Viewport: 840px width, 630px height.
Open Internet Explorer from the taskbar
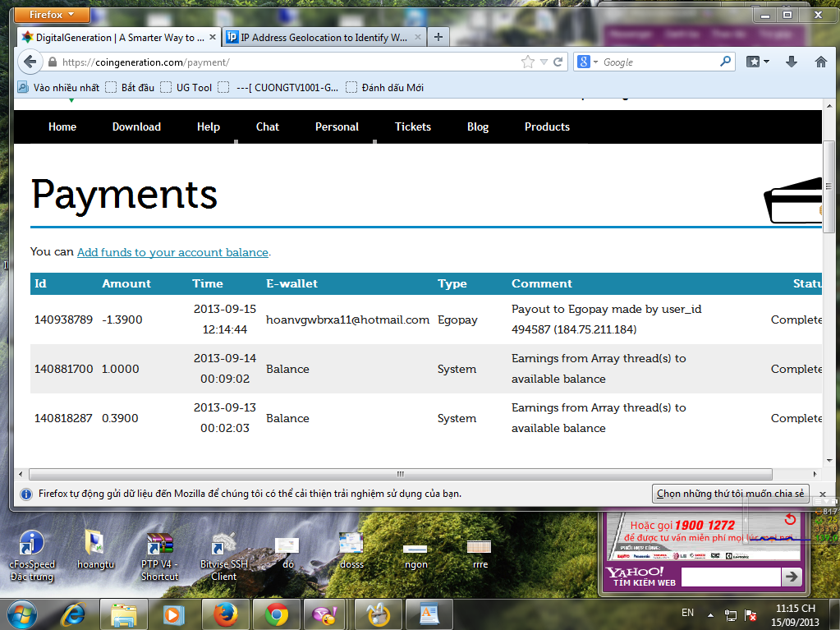[x=76, y=614]
